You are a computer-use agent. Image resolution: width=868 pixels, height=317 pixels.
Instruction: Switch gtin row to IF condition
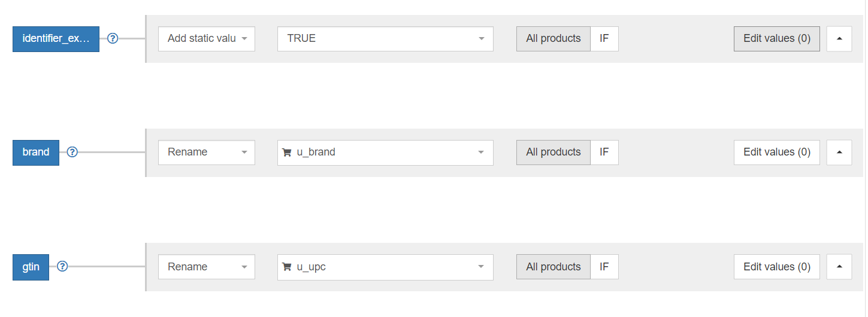604,267
